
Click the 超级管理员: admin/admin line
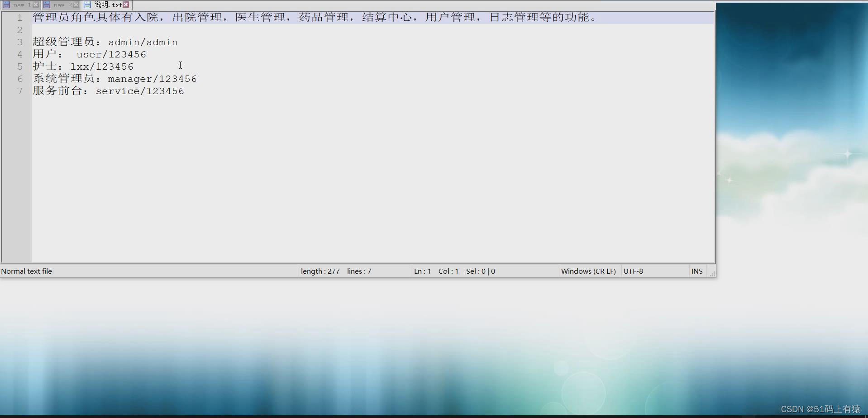pos(105,42)
